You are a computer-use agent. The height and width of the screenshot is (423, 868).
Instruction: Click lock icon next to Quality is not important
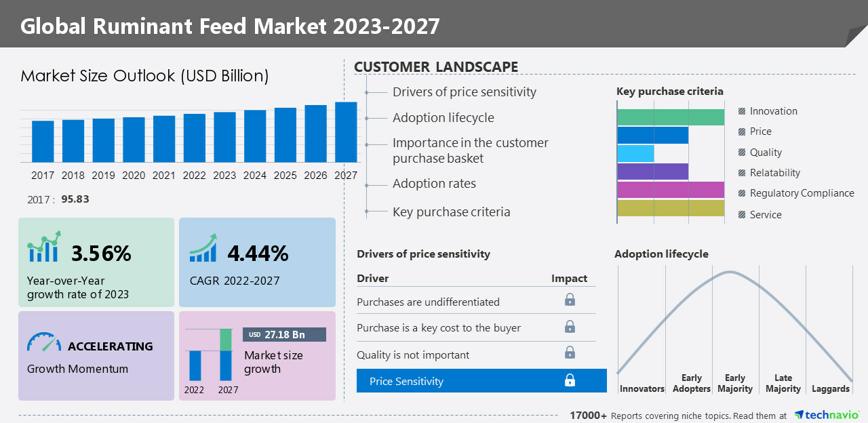(x=570, y=352)
